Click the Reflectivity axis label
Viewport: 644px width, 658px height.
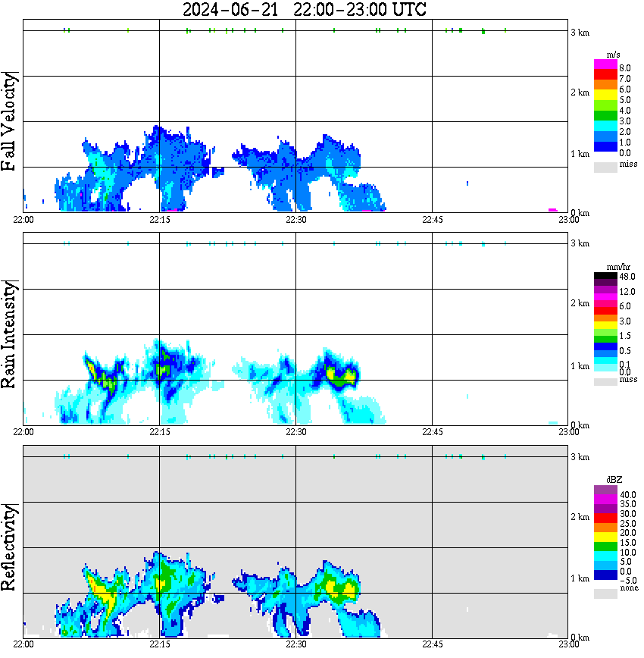[8, 547]
